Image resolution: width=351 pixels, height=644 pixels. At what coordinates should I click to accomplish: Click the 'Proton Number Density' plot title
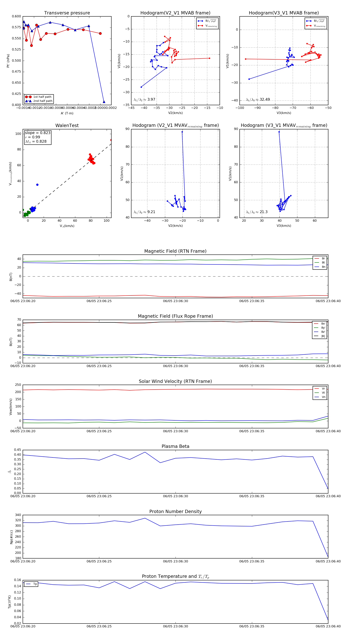(175, 511)
